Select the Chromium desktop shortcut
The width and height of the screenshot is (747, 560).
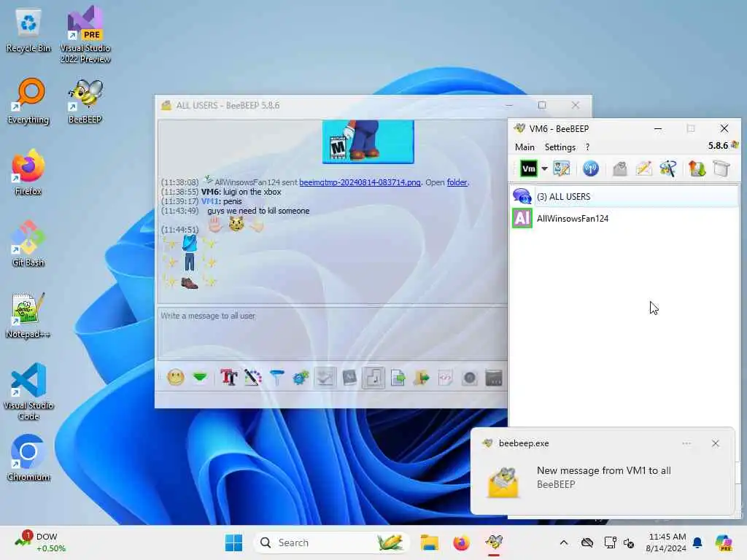(x=28, y=458)
